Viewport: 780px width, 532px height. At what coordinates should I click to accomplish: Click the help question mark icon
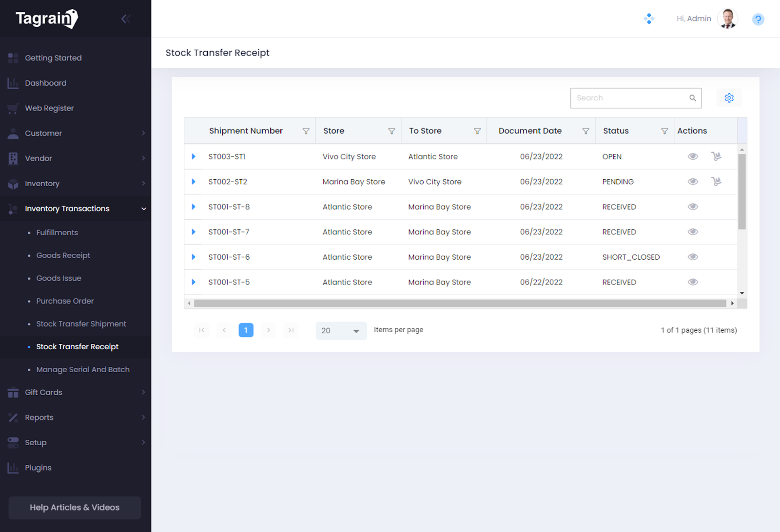click(x=758, y=19)
